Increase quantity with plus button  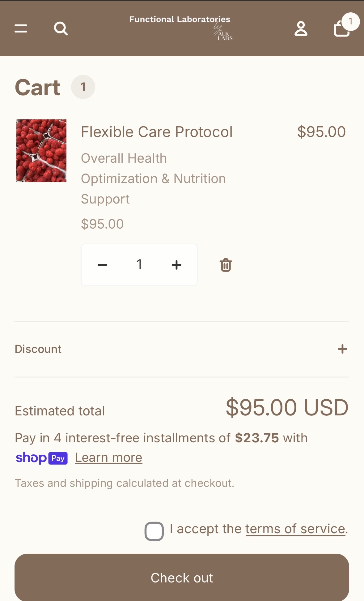pos(176,265)
